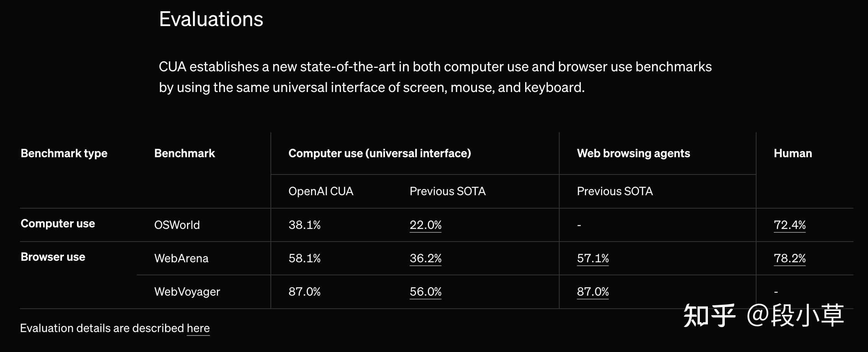The width and height of the screenshot is (868, 352).
Task: Click the Evaluations heading
Action: click(x=211, y=19)
